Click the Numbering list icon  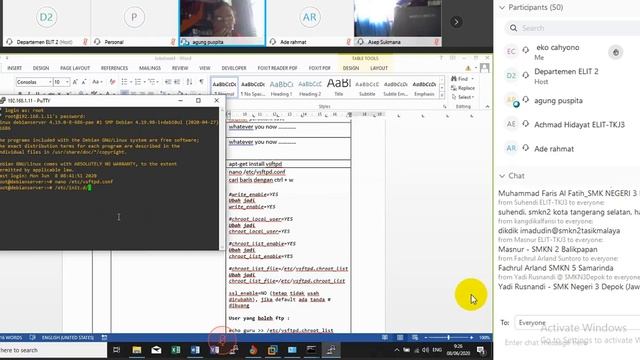coord(139,82)
